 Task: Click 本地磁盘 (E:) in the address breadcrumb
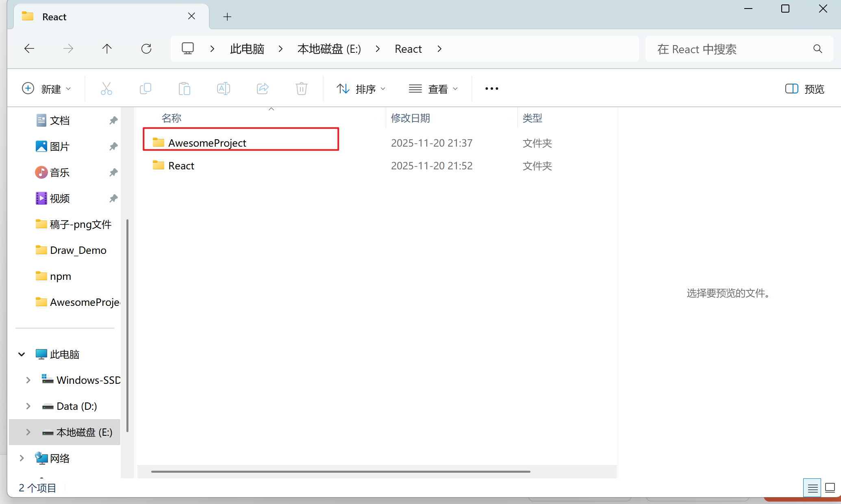point(329,49)
